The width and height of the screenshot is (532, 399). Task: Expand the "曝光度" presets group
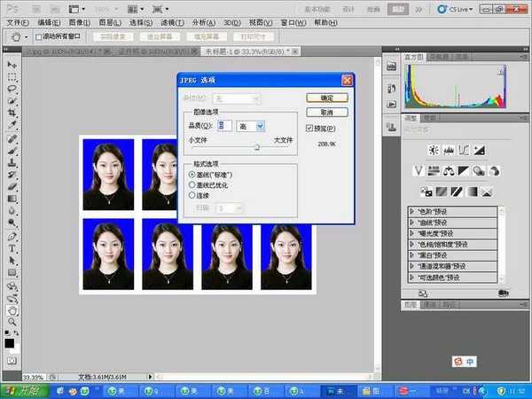coord(412,232)
